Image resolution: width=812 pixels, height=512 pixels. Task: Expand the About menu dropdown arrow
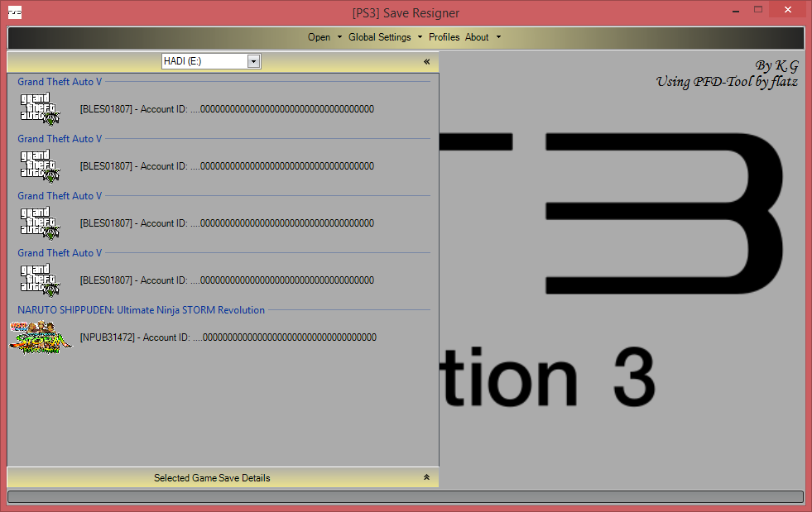pyautogui.click(x=498, y=37)
